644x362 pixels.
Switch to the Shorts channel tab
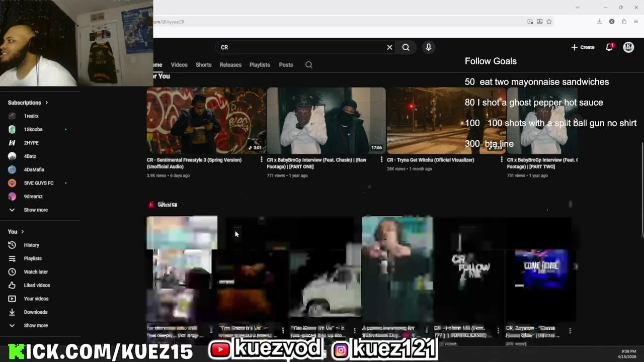[203, 65]
